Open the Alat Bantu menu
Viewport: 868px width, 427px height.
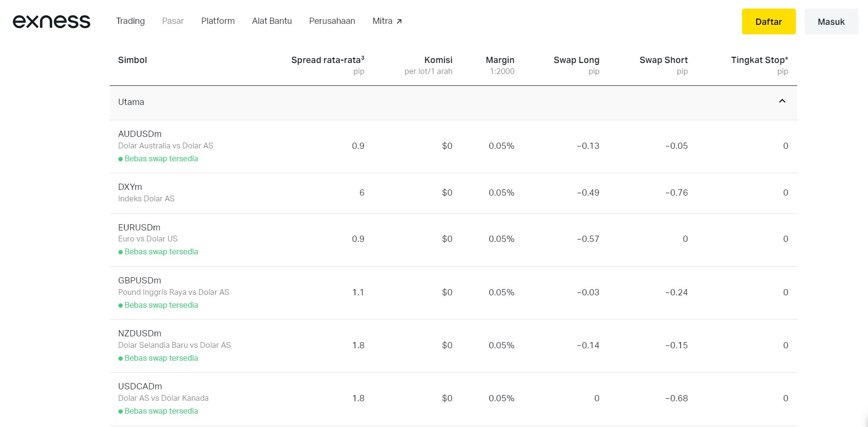[x=272, y=21]
